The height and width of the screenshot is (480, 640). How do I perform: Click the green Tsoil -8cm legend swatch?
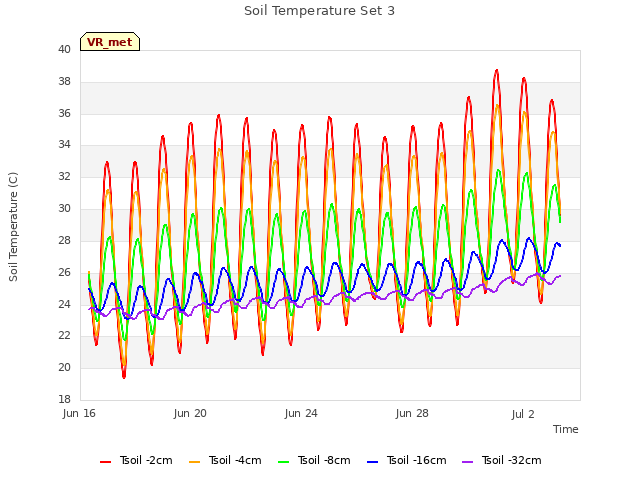click(x=283, y=462)
